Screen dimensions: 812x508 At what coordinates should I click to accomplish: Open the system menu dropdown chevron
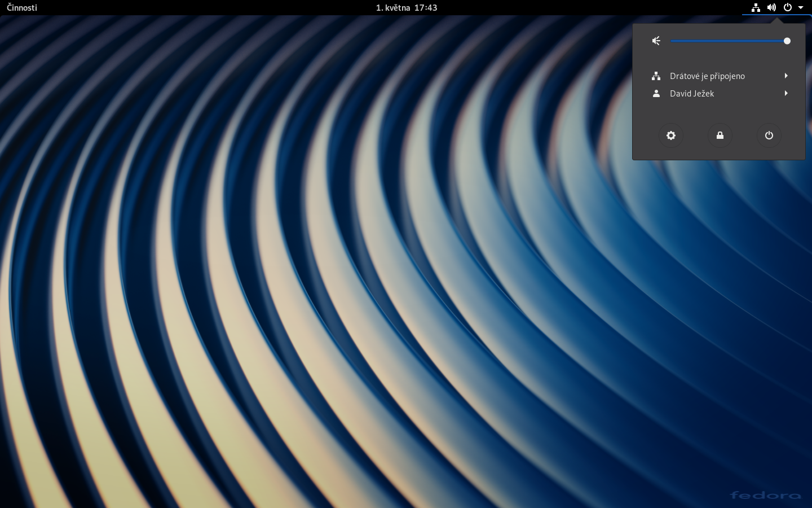coord(801,7)
